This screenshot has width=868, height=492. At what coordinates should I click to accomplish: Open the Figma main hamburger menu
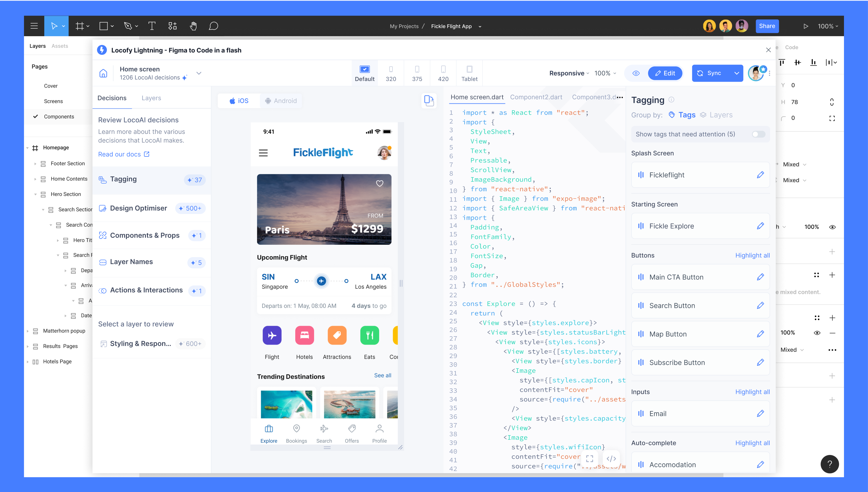[x=34, y=26]
